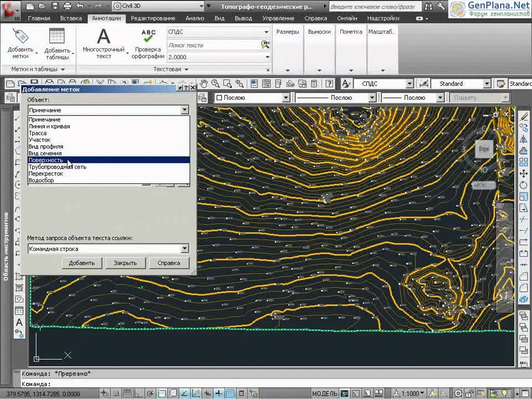Image resolution: width=532 pixels, height=399 pixels.
Task: Open the Командная строка method dropdown
Action: tap(185, 249)
